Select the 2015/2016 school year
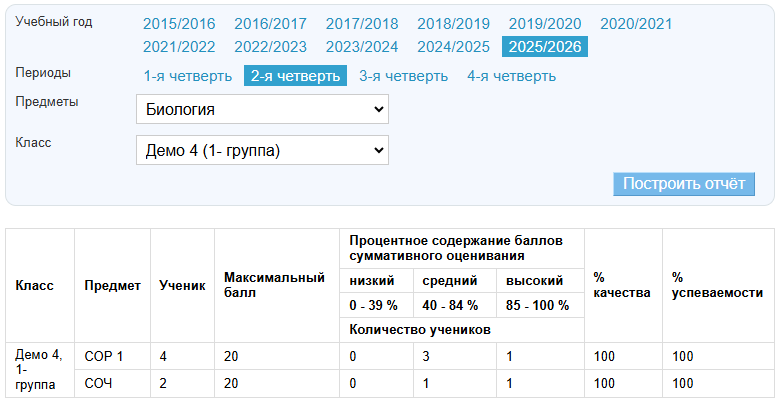The width and height of the screenshot is (782, 402). pyautogui.click(x=179, y=24)
